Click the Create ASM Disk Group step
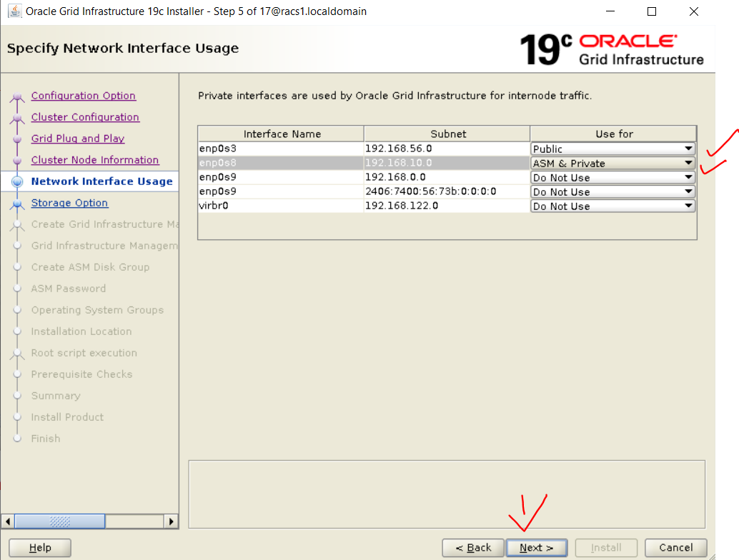Image resolution: width=739 pixels, height=560 pixels. [x=91, y=267]
